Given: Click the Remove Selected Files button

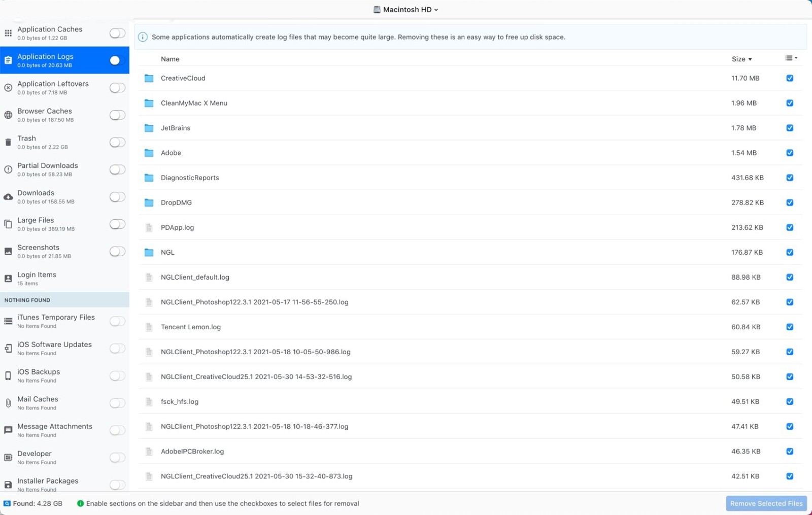Looking at the screenshot, I should tap(766, 503).
